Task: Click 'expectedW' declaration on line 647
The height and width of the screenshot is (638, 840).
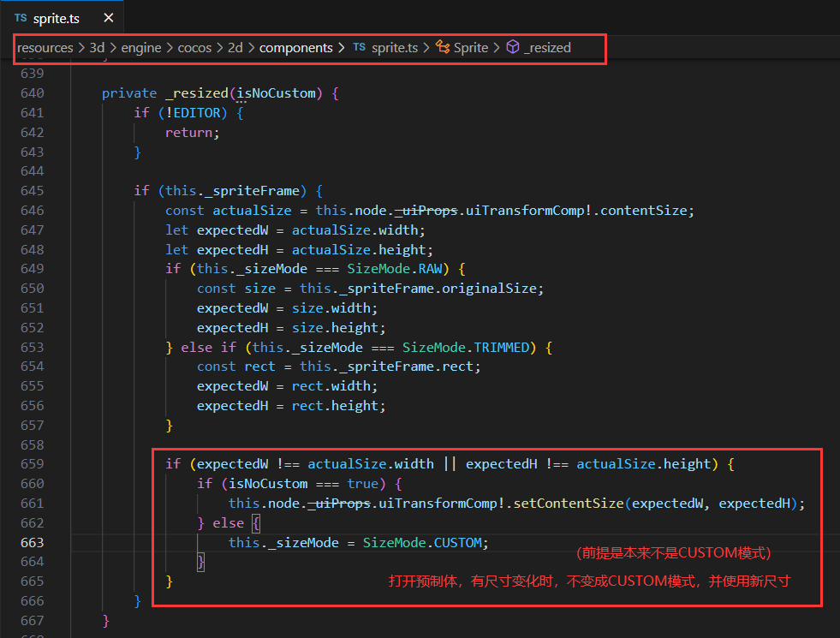Action: pyautogui.click(x=233, y=230)
